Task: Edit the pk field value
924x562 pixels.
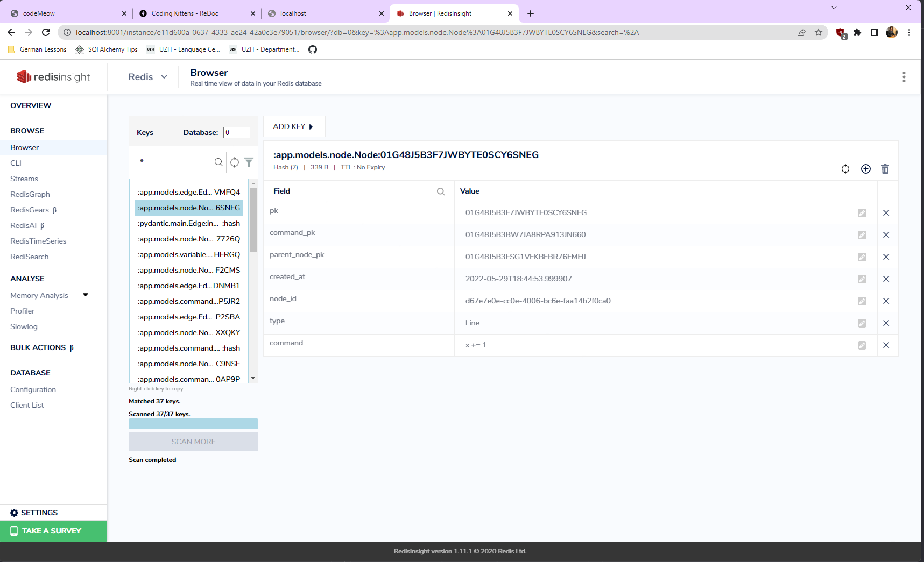Action: tap(862, 213)
